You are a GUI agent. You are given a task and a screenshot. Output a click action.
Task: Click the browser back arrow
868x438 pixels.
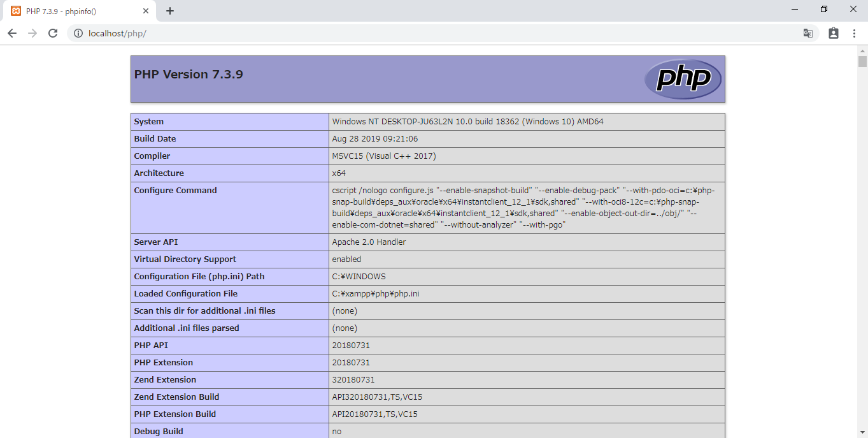[12, 33]
